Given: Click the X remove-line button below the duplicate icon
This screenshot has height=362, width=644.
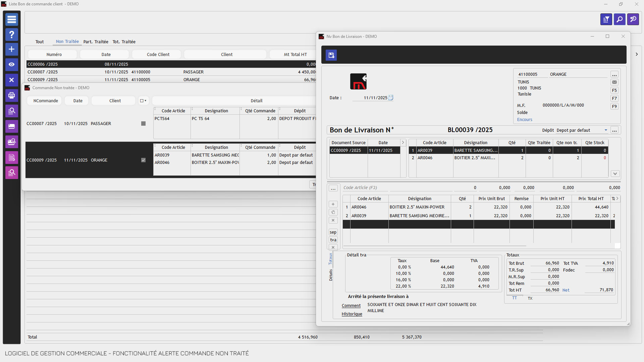Looking at the screenshot, I should tap(333, 220).
